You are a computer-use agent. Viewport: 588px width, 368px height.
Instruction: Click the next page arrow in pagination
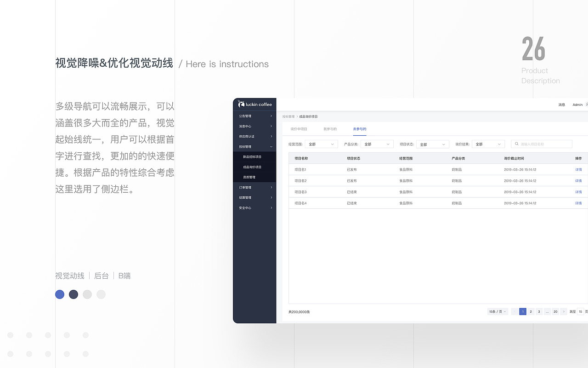pos(564,311)
